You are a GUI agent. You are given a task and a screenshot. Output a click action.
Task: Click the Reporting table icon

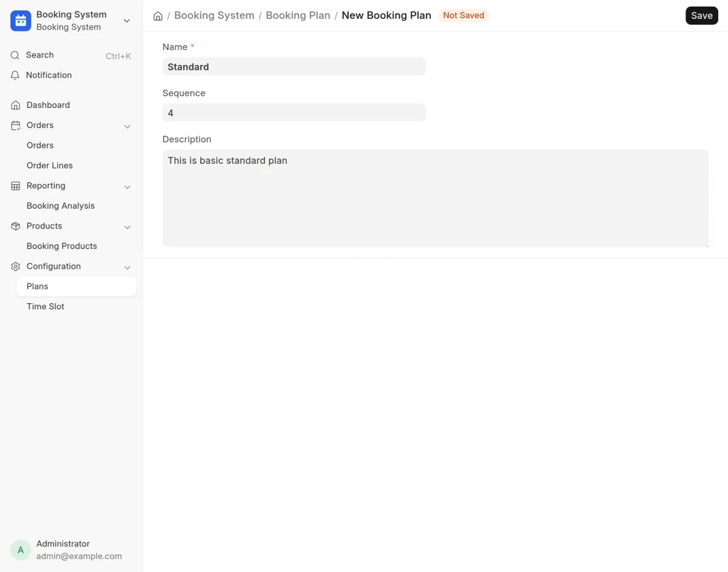tap(16, 186)
